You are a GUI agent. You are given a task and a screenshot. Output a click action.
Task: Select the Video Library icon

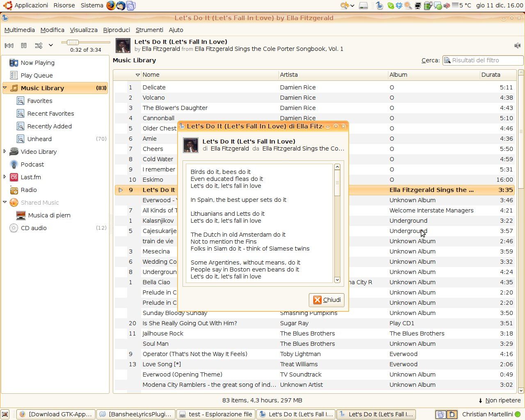[14, 152]
